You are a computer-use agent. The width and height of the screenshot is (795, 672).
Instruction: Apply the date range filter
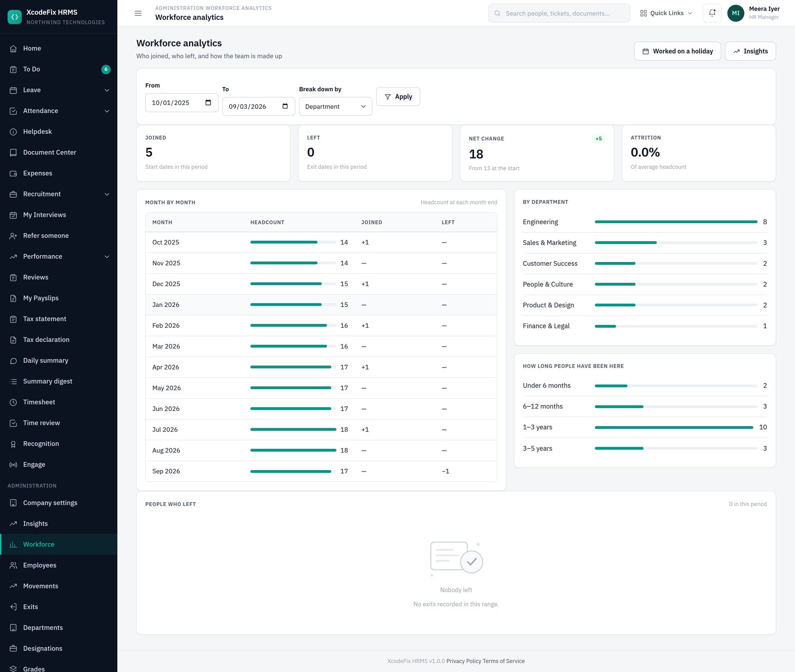398,96
